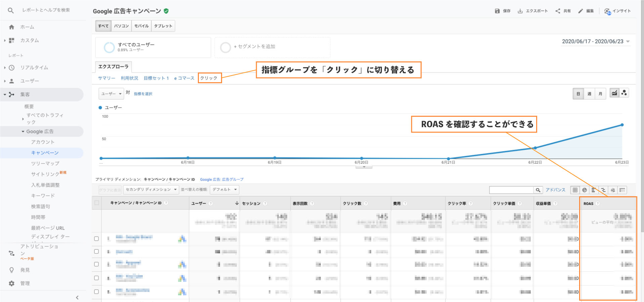644x302 pixels.
Task: Expand すべてのトラフィック tree item
Action: pos(23,119)
